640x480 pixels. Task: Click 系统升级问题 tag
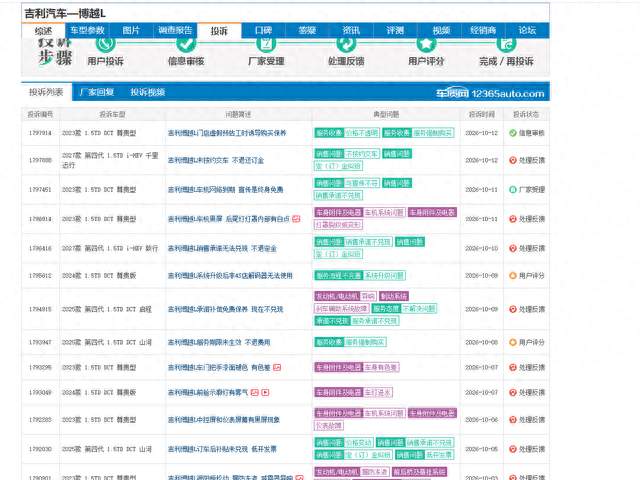coord(384,276)
